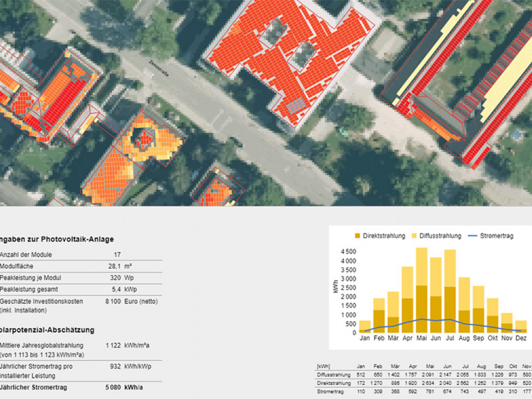This screenshot has height=399, width=532.
Task: Select roof with circular yellow pattern
Action: (148, 139)
